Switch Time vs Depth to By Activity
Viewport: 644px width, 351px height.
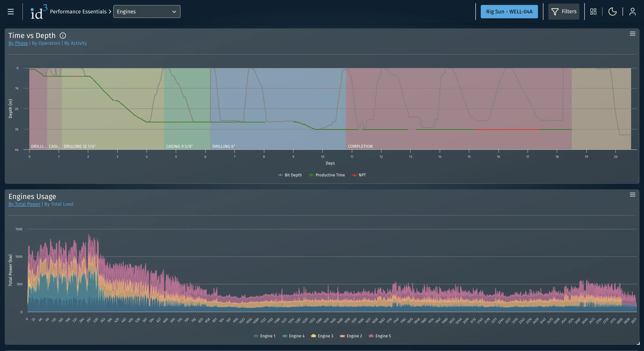pos(76,43)
